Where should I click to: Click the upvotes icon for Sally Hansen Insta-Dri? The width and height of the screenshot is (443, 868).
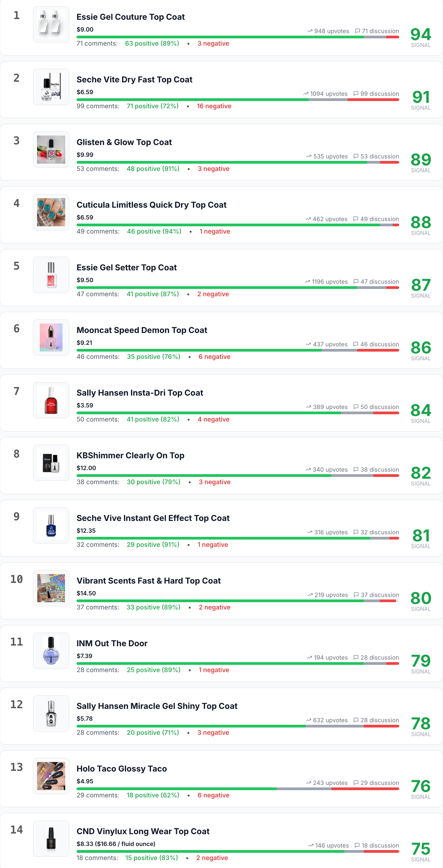[308, 407]
